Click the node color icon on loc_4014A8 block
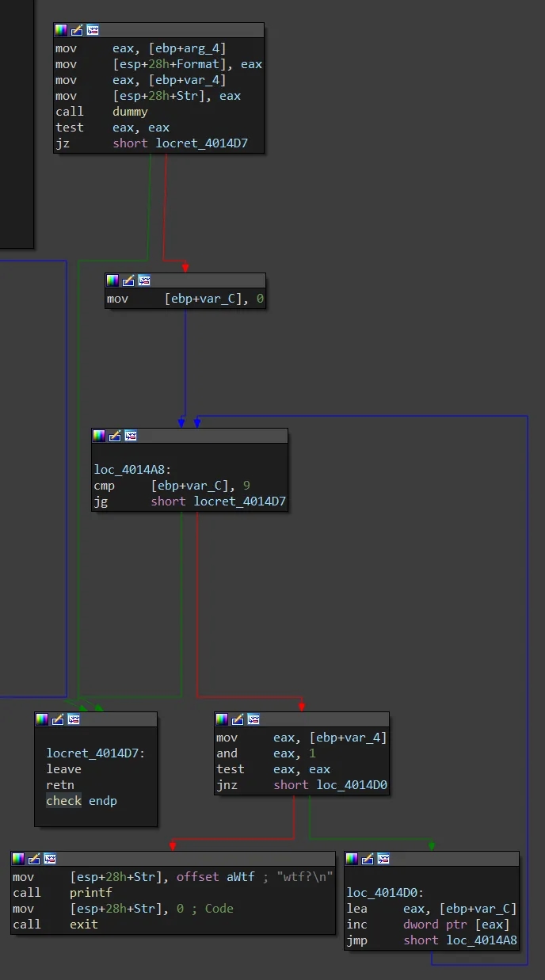 click(x=99, y=436)
